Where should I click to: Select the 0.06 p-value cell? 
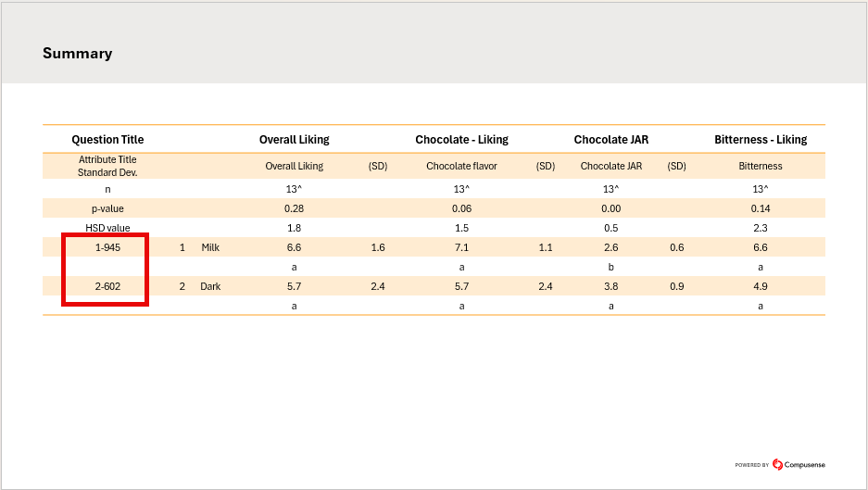461,208
